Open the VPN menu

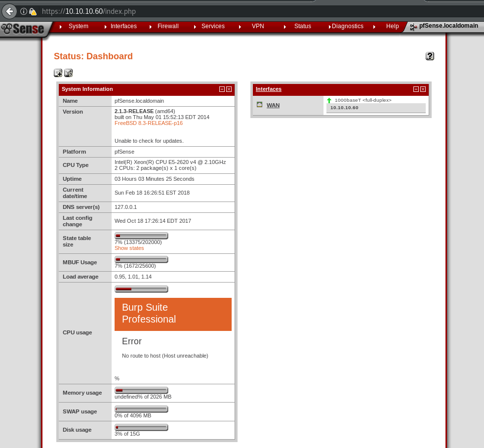(258, 26)
